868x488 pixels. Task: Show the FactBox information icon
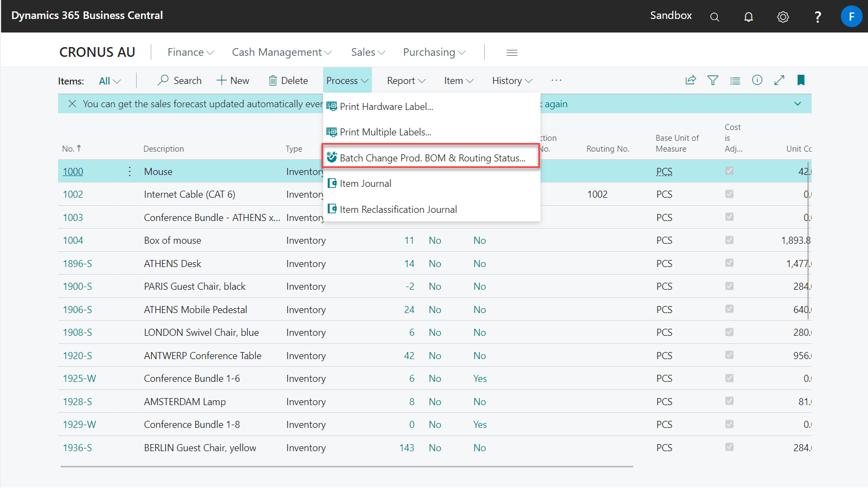757,80
